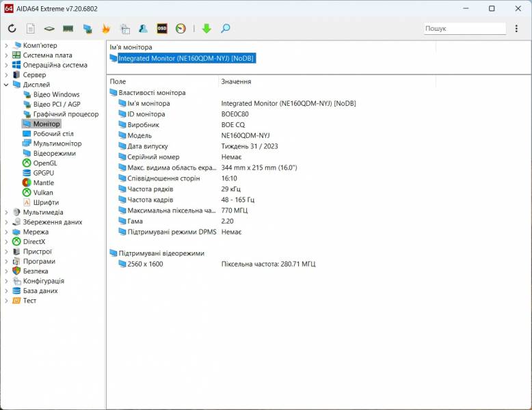532x410 pixels.
Task: Open the report wizard toolbar icon
Action: (125, 29)
